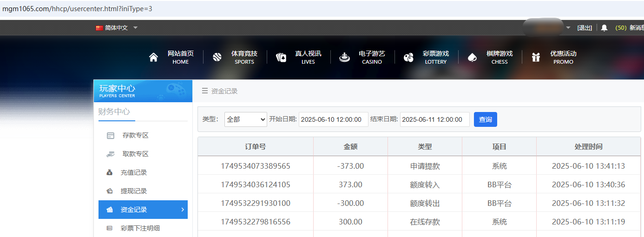Click the sports ball icon

pyautogui.click(x=217, y=58)
